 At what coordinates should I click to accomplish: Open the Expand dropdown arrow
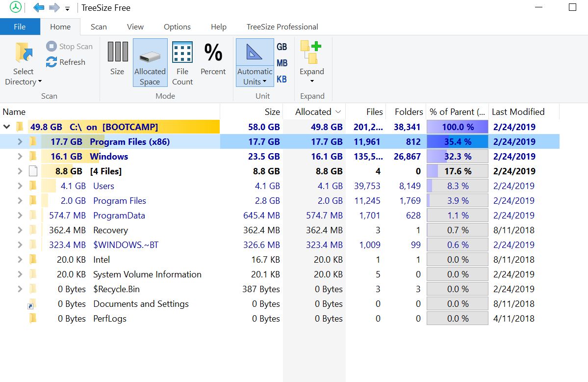(x=312, y=81)
